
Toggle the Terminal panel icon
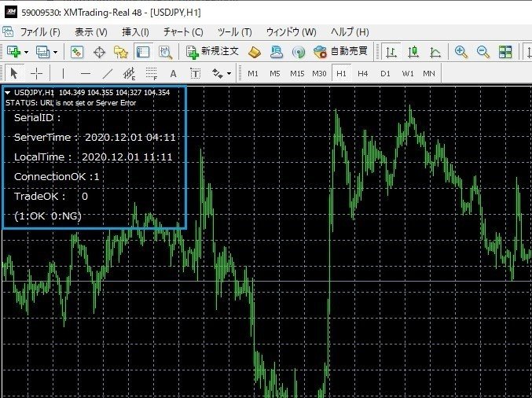pyautogui.click(x=143, y=52)
